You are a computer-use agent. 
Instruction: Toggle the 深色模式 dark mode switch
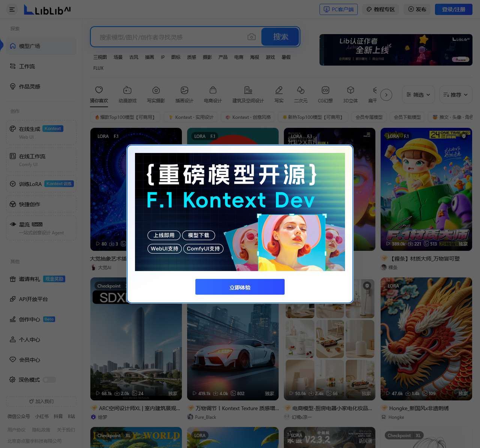[49, 380]
